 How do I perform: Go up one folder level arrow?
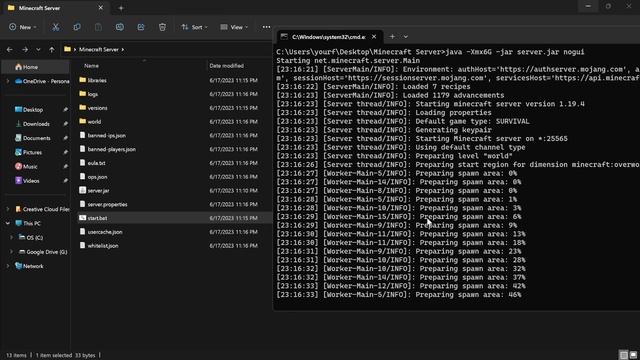tap(52, 49)
